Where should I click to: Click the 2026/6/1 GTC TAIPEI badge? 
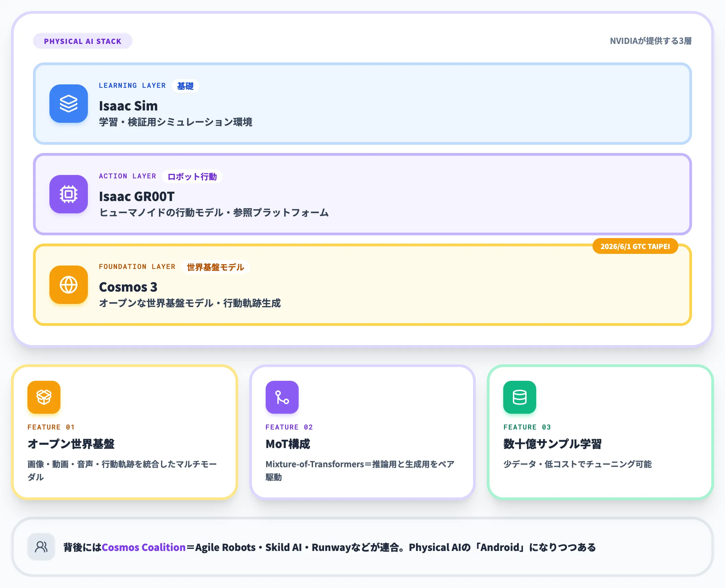click(635, 246)
